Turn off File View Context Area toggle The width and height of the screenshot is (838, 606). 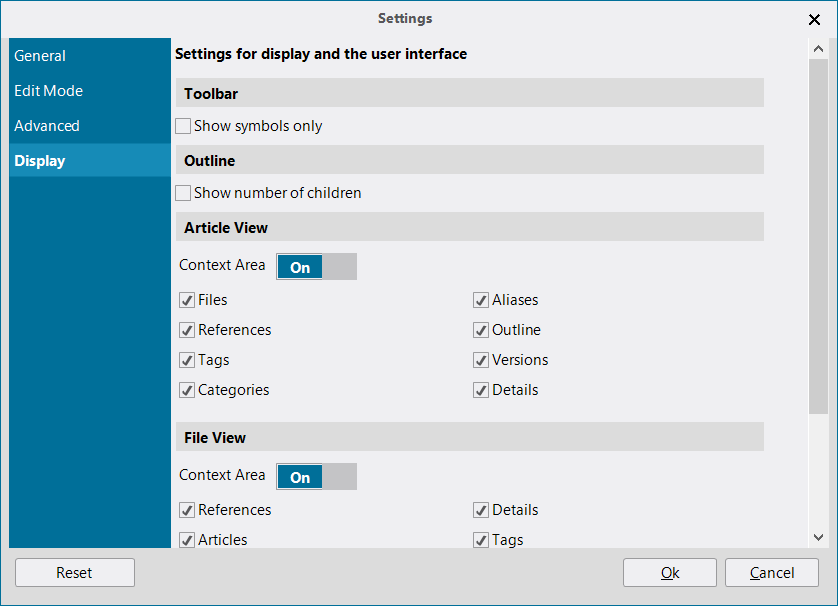pos(316,477)
